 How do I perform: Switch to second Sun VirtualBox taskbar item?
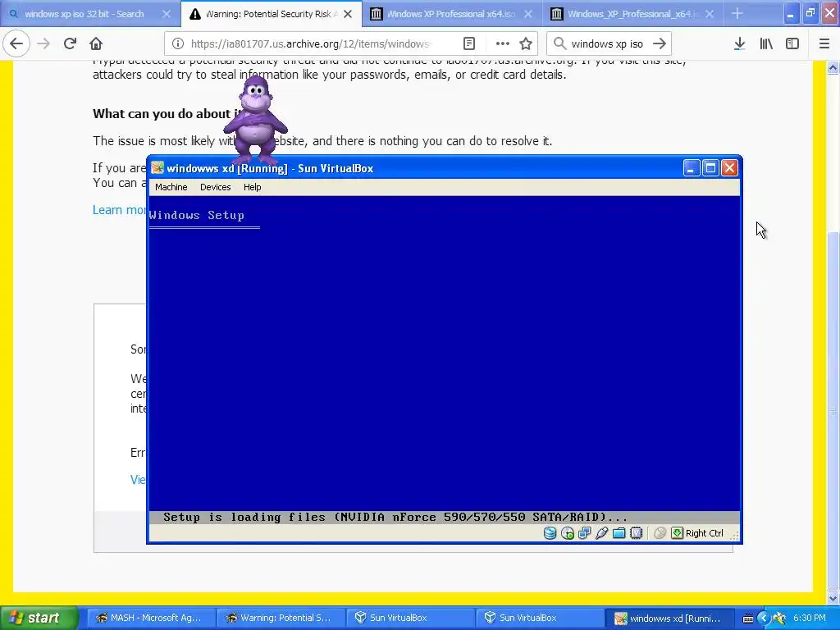(540, 619)
